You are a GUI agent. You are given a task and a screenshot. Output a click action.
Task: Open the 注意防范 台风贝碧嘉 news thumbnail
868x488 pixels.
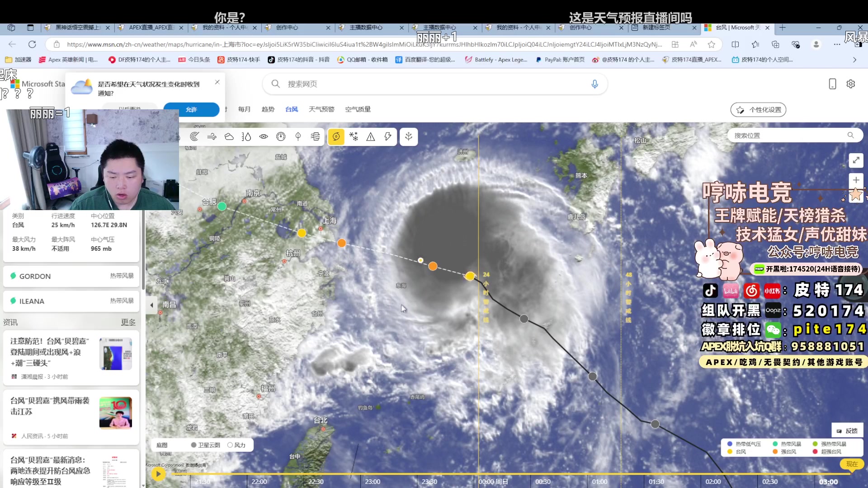pos(116,353)
